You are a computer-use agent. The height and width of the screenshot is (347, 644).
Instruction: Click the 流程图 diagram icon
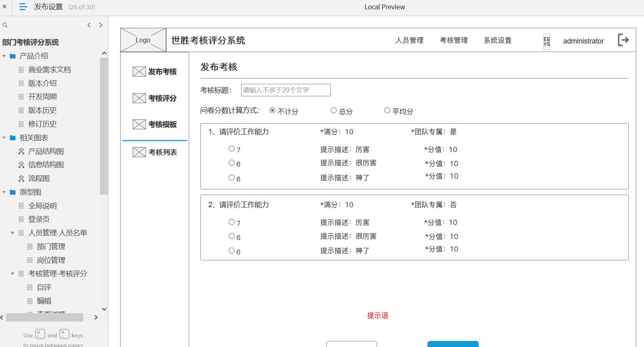pyautogui.click(x=21, y=179)
